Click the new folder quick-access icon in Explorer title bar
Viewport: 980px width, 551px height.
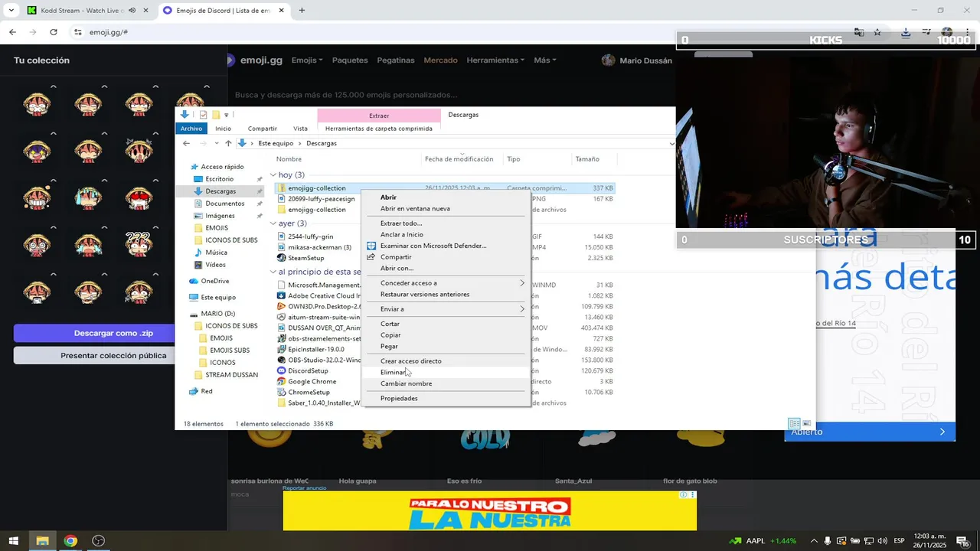[x=216, y=115]
